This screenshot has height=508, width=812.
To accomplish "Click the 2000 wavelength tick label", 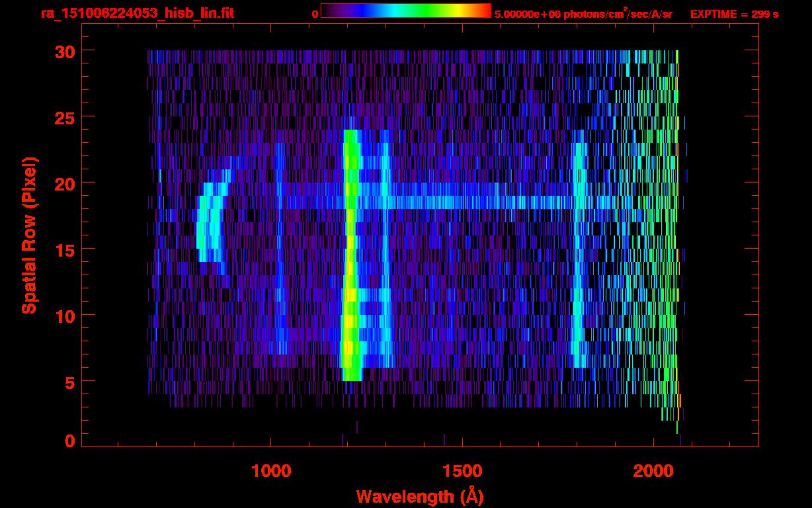I will (653, 471).
